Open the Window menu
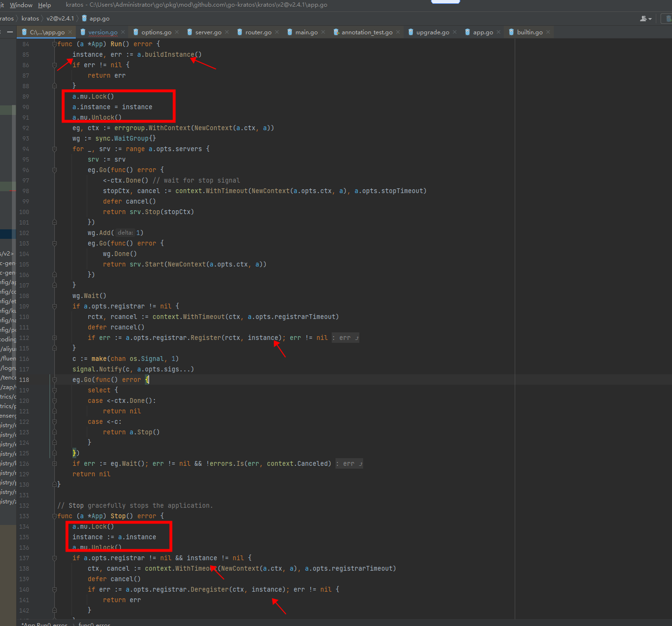The image size is (672, 626). (x=21, y=5)
